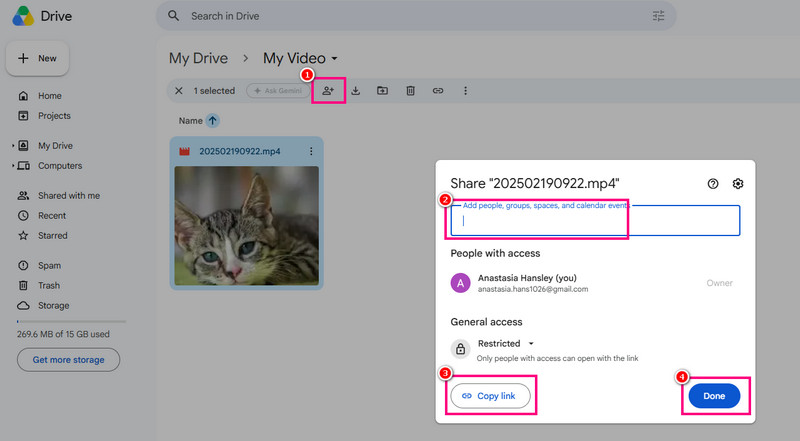Viewport: 800px width, 441px height.
Task: Click '269.6 MB of 15 GB used' text
Action: click(63, 334)
